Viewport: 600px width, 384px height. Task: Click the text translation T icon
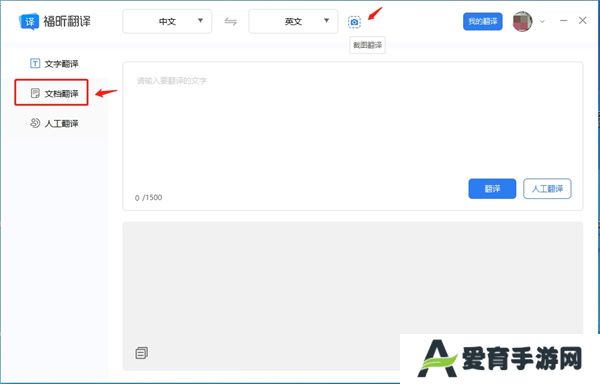pos(35,63)
